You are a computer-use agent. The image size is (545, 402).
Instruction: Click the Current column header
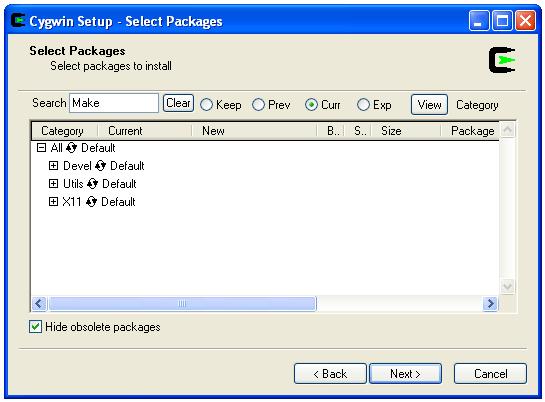[144, 131]
